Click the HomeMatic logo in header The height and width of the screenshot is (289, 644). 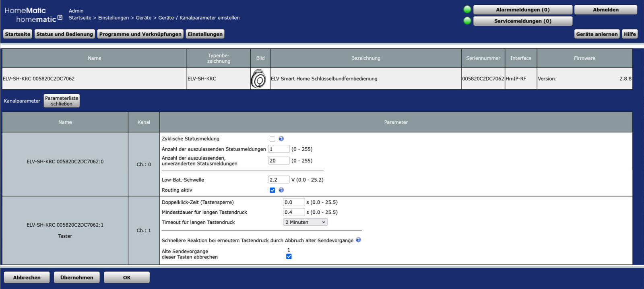(x=33, y=15)
